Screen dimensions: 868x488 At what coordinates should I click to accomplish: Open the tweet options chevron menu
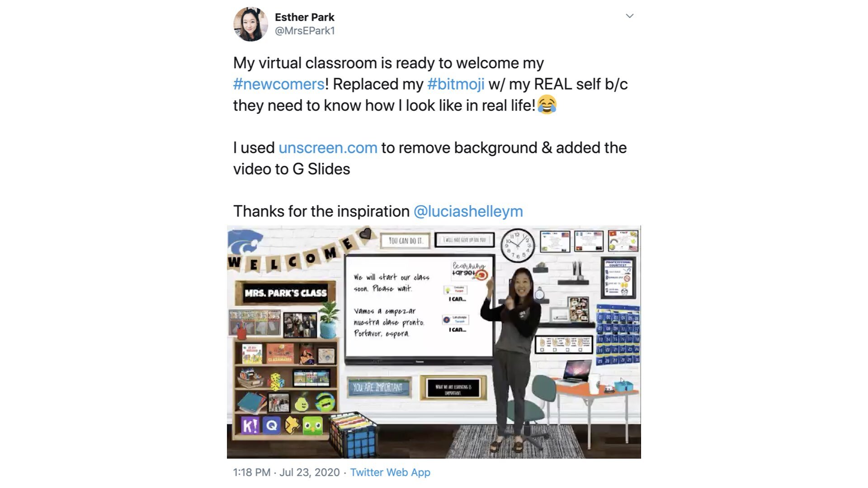tap(629, 16)
